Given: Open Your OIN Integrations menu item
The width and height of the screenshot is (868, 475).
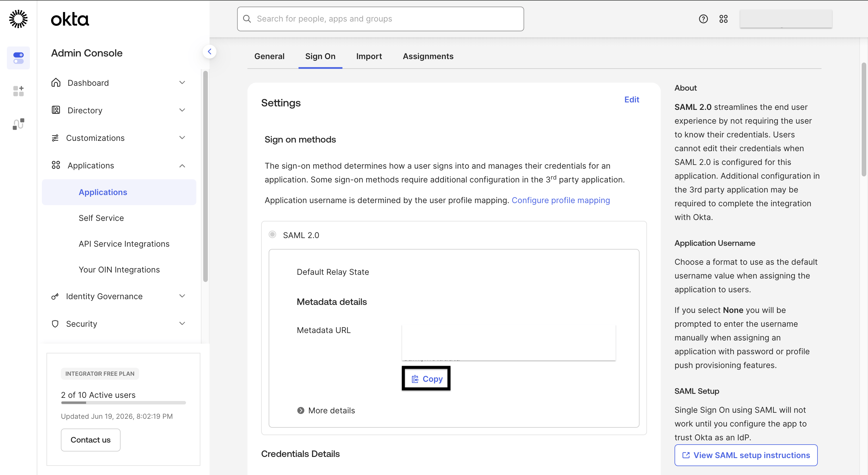Looking at the screenshot, I should [119, 270].
